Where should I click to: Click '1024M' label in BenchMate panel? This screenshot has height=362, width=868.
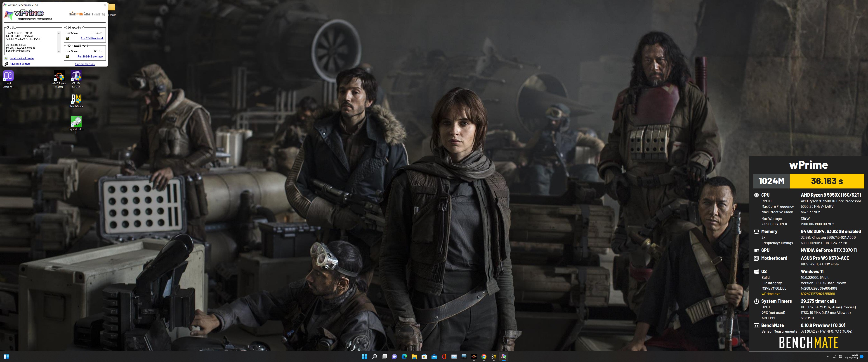coord(771,181)
